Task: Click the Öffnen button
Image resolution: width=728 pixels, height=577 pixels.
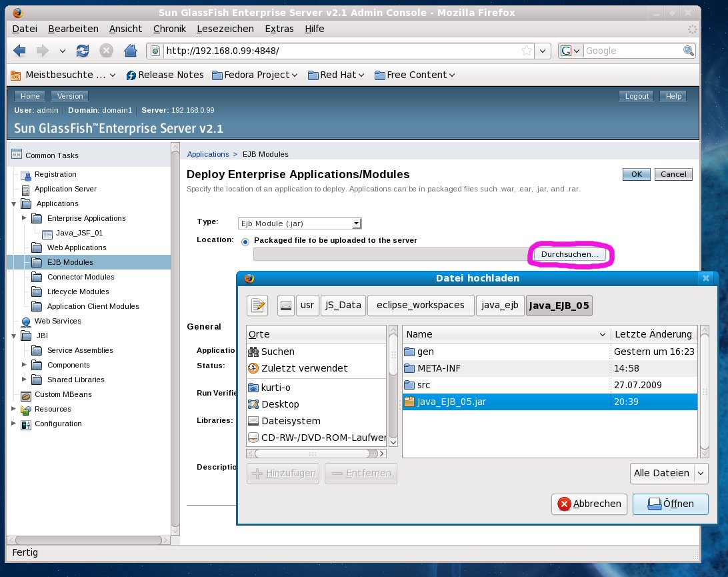Action: click(x=671, y=504)
